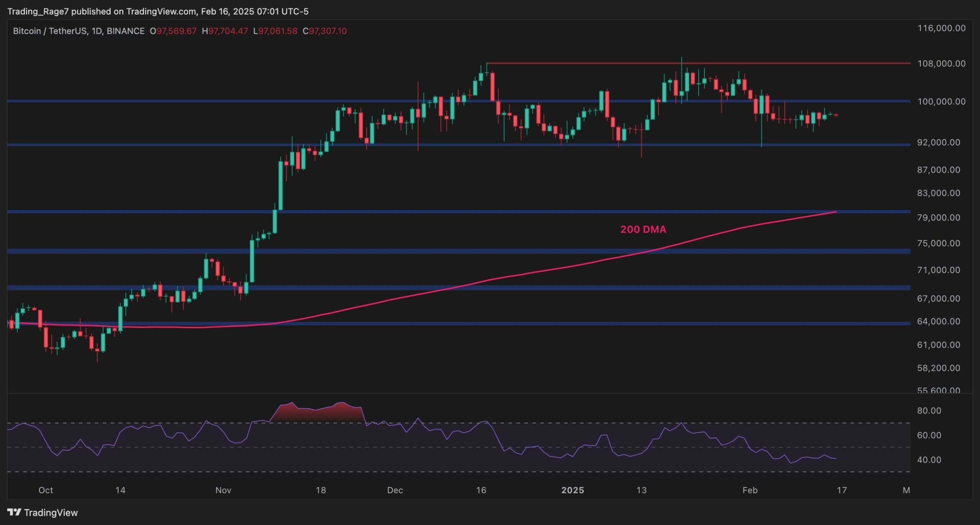This screenshot has height=525, width=980.
Task: Click the Nov date axis label
Action: coord(223,490)
